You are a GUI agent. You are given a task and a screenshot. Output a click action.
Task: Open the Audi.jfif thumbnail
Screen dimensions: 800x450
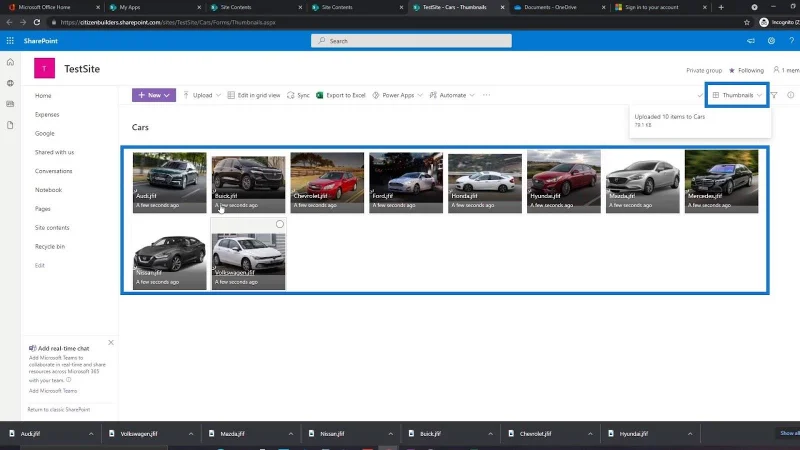169,182
